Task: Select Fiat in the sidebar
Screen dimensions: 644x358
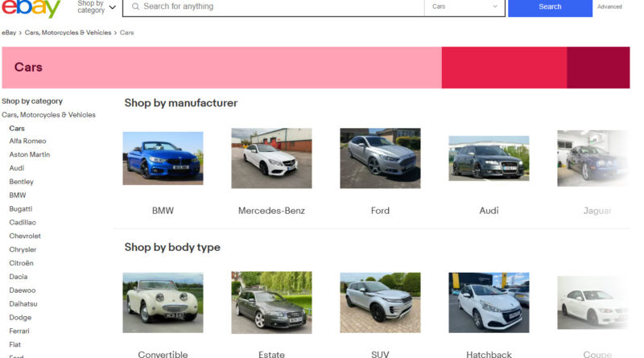Action: coord(14,344)
